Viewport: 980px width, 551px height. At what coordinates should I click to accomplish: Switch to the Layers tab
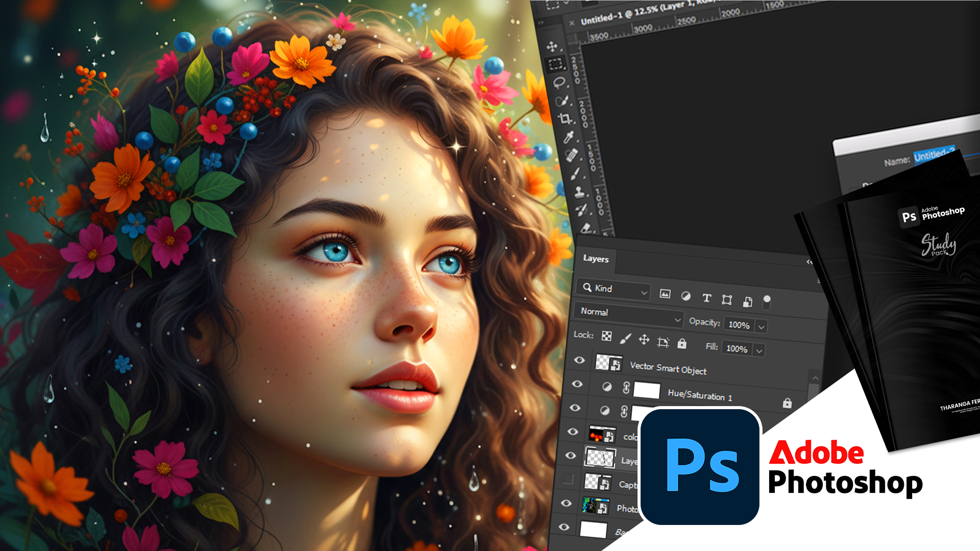pyautogui.click(x=596, y=259)
